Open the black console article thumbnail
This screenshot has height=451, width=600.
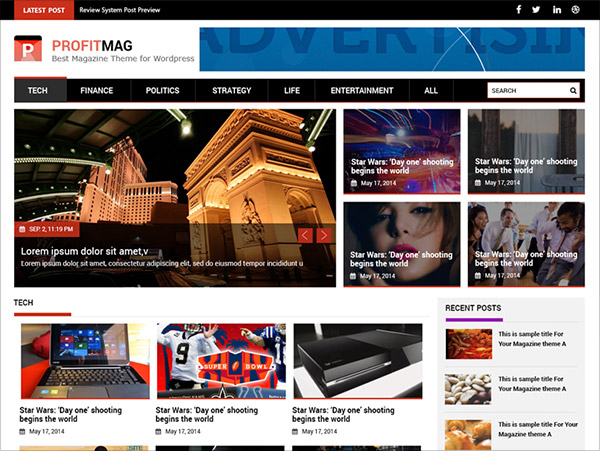(x=358, y=361)
